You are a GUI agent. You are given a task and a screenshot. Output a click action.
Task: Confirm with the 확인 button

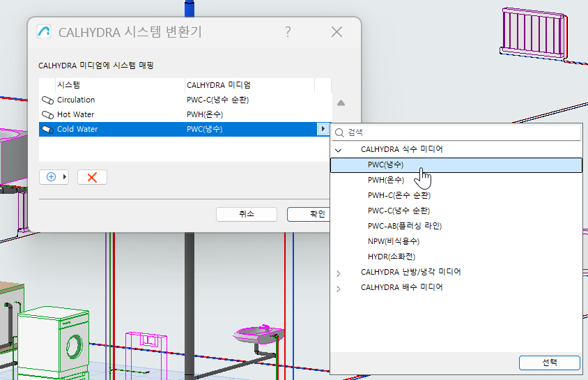click(309, 214)
